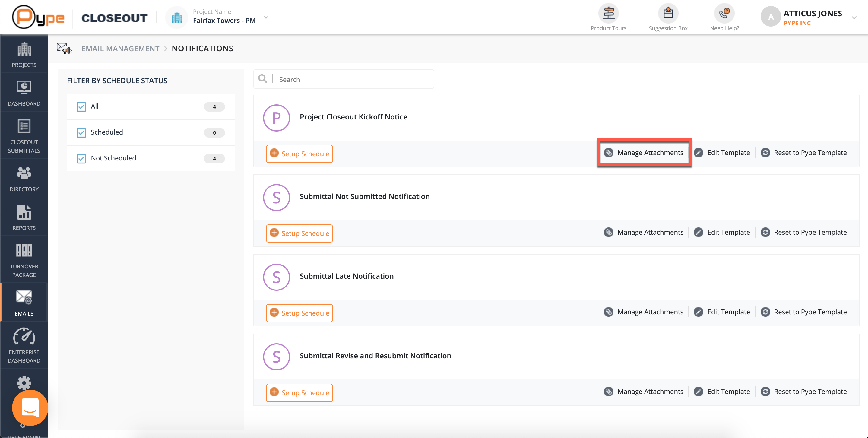Click the Need Help phone icon

(724, 14)
